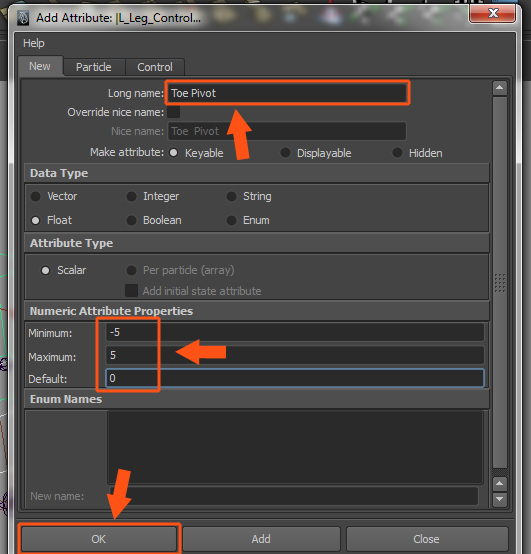Enable Override nice name checkbox
531x554 pixels.
173,112
